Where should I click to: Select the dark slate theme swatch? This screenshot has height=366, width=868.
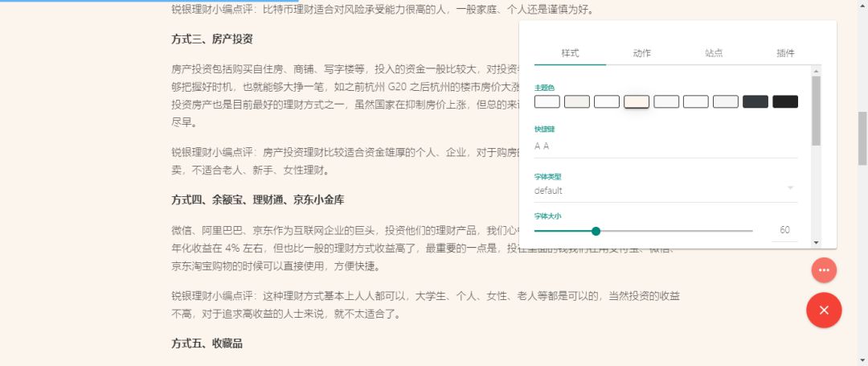click(x=755, y=101)
